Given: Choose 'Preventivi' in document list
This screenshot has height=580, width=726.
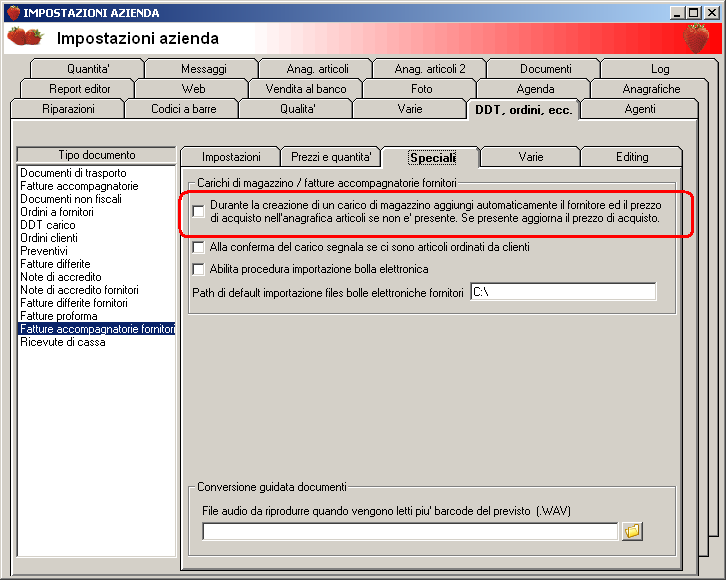Looking at the screenshot, I should click(x=96, y=250).
